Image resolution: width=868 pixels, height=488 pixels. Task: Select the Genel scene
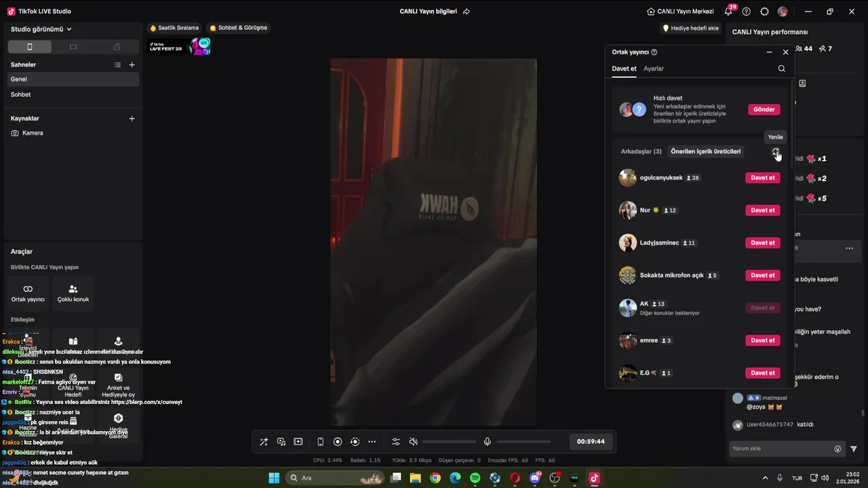[x=73, y=79]
